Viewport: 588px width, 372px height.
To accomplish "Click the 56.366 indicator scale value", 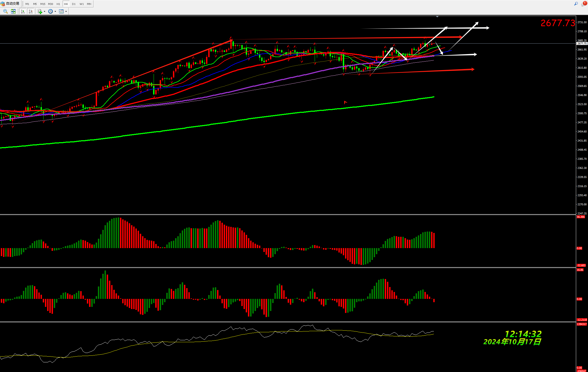I will (581, 217).
